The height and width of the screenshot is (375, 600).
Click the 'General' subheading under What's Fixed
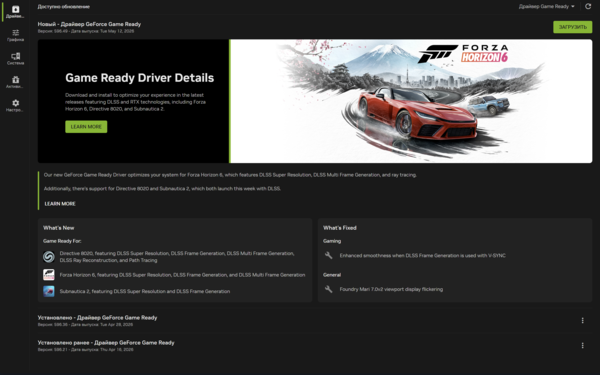pyautogui.click(x=332, y=274)
